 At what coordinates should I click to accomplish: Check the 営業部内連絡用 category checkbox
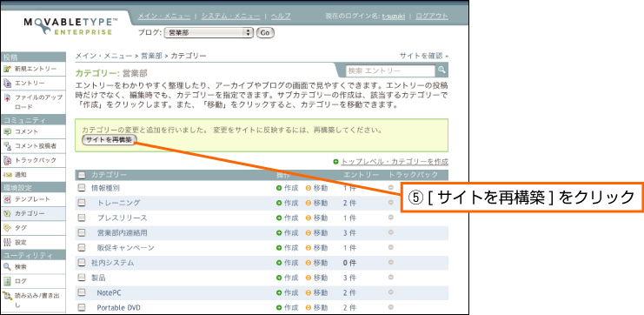82,232
